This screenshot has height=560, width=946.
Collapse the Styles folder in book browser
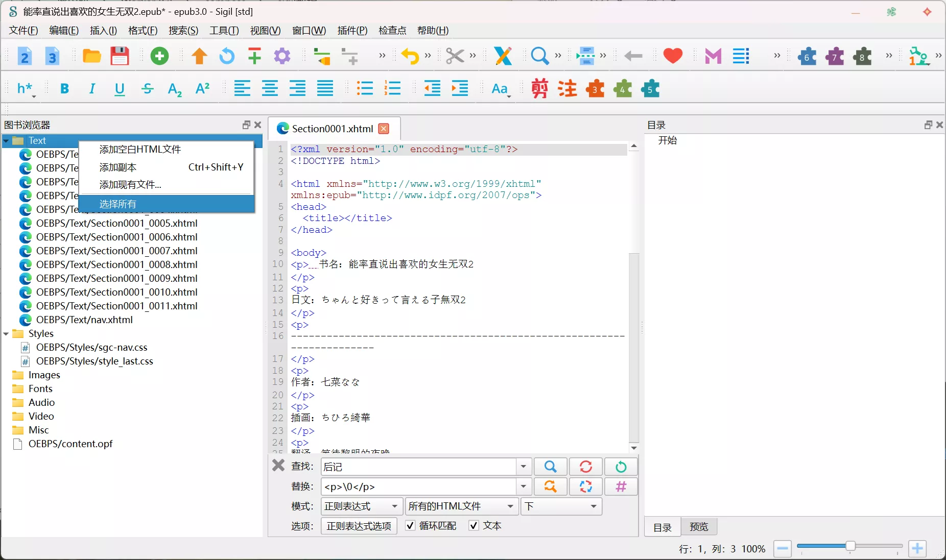(6, 334)
